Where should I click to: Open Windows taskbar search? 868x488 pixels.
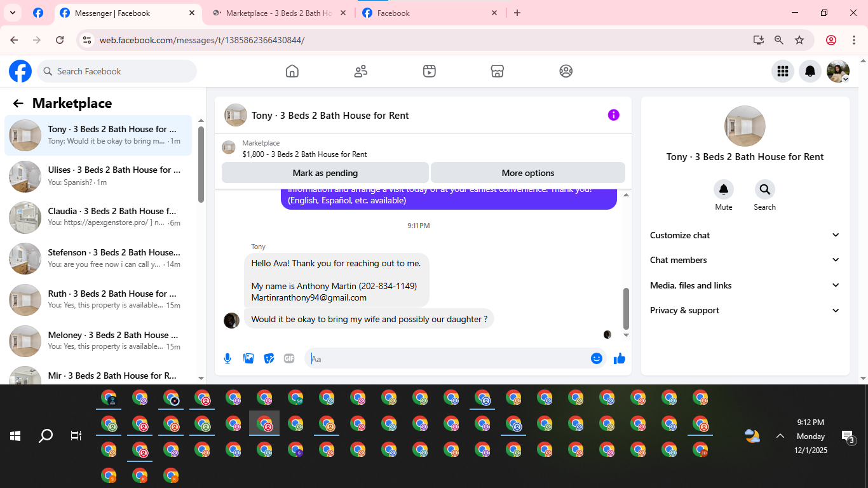coord(46,436)
